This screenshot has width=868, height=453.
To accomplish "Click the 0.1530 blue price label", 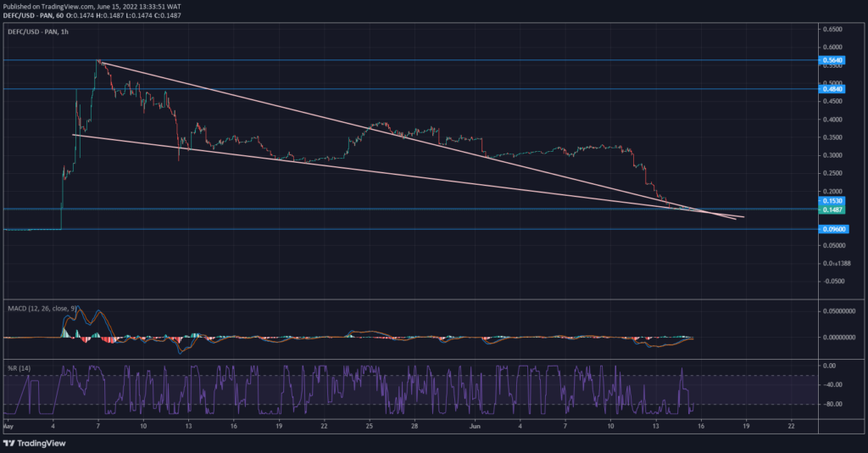I will coord(832,201).
